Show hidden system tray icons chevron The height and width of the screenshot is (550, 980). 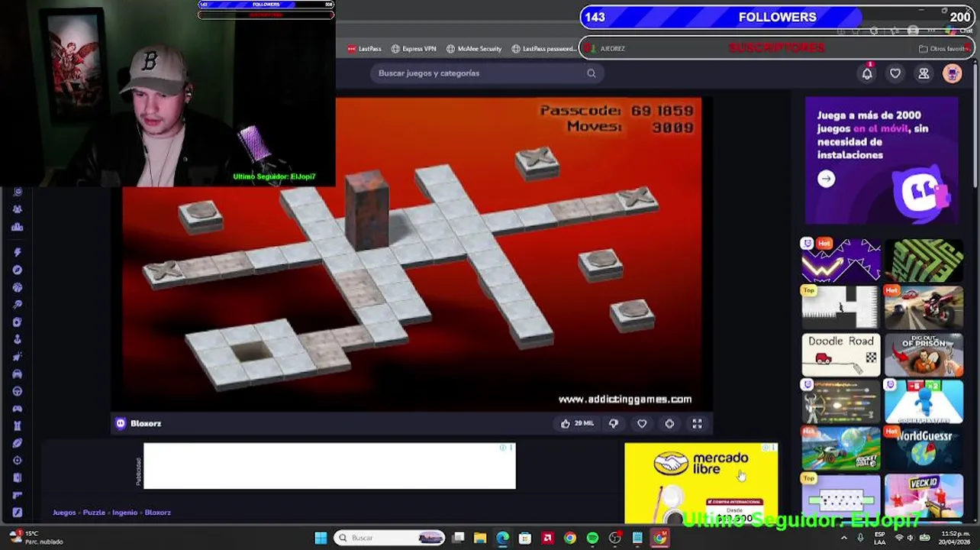point(844,538)
